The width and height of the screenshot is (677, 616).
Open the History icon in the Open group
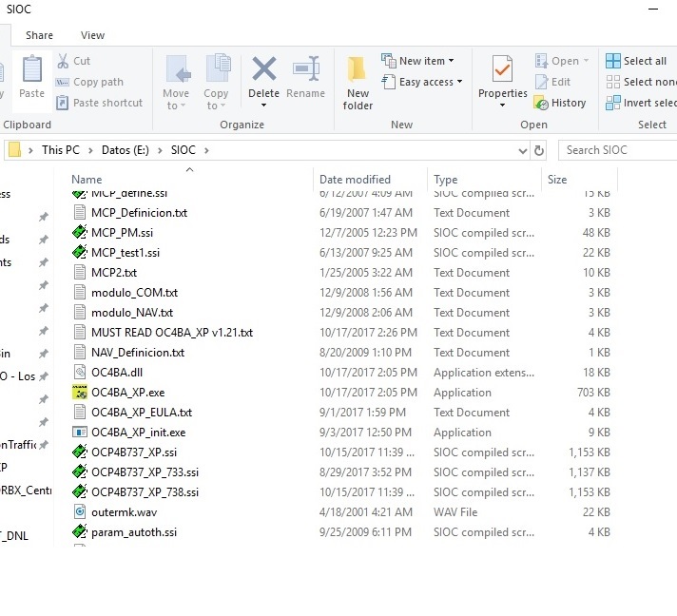[542, 103]
